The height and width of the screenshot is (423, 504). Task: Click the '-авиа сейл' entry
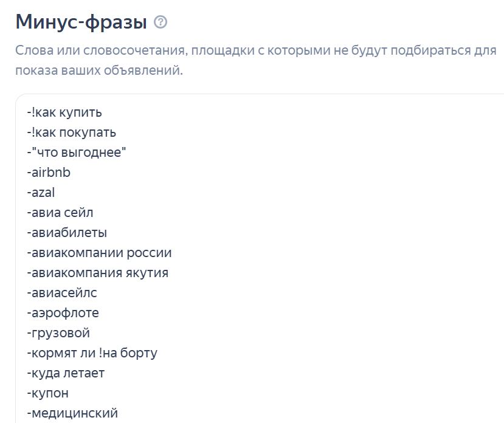point(60,213)
